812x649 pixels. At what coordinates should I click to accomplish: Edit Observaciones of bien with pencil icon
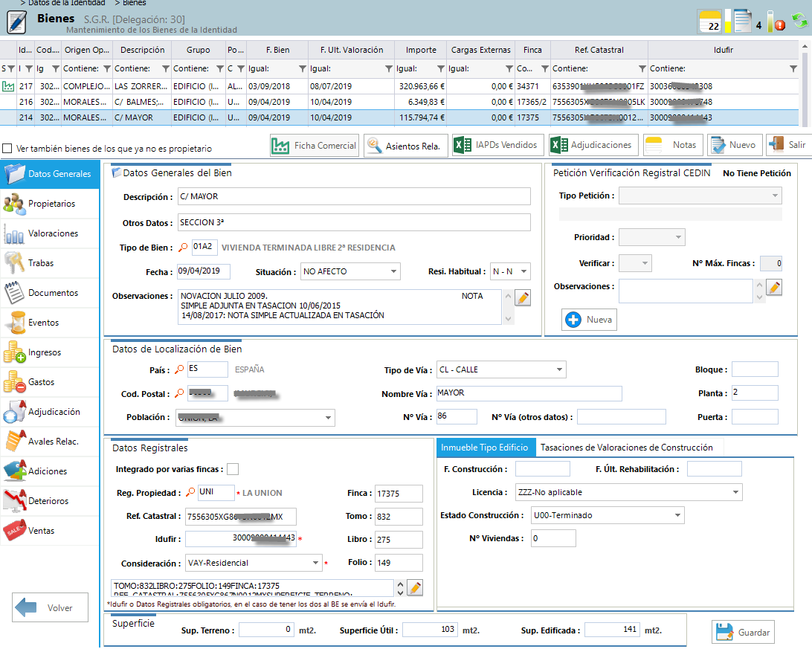[x=523, y=297]
